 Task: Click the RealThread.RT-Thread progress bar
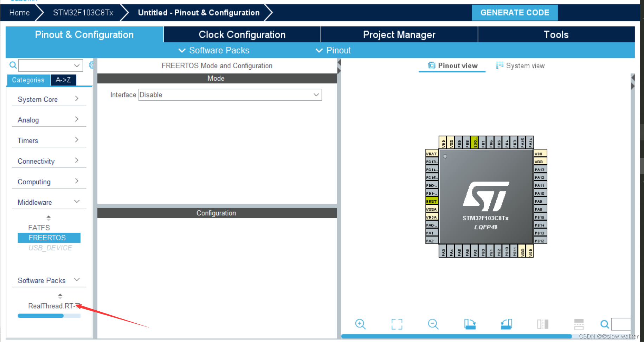(x=49, y=316)
